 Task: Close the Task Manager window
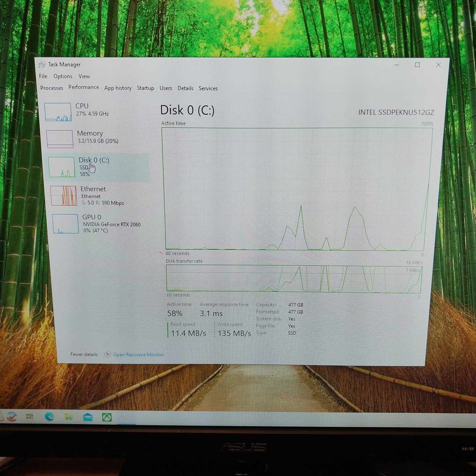tap(438, 65)
